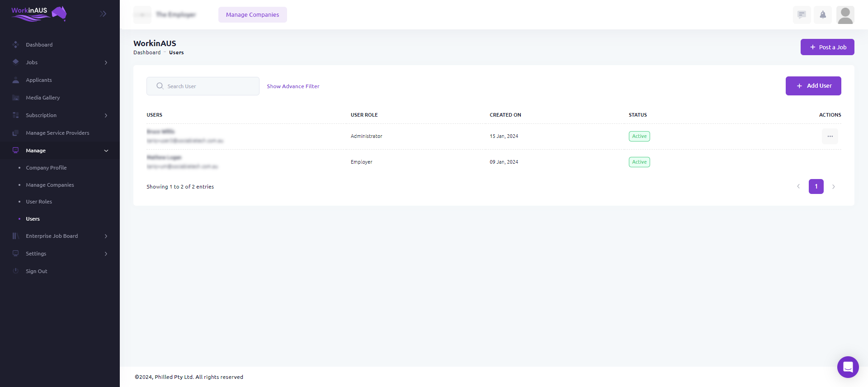The height and width of the screenshot is (387, 868).
Task: Open User Roles submenu item
Action: tap(39, 202)
